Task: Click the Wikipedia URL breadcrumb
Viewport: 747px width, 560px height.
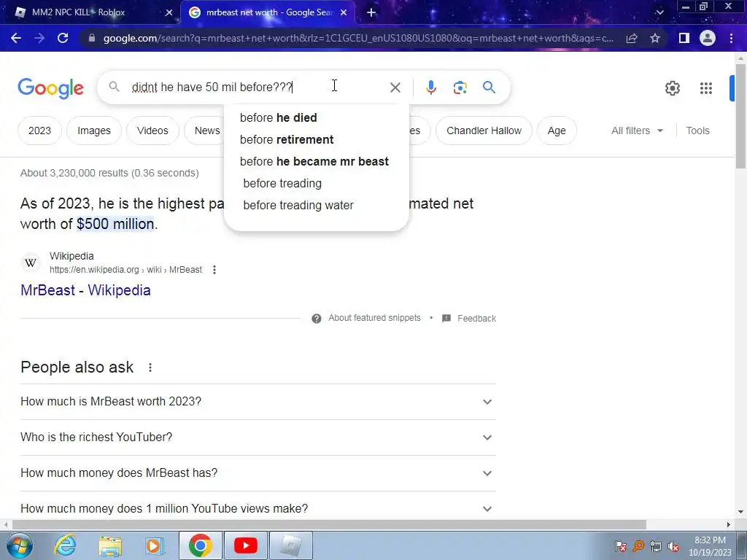Action: coord(125,270)
